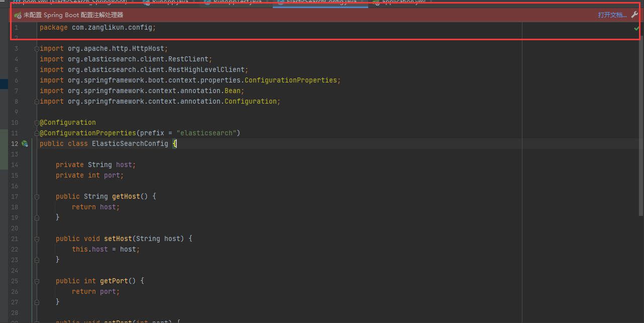Click the Spring bean gutter icon on line 12

coord(25,144)
